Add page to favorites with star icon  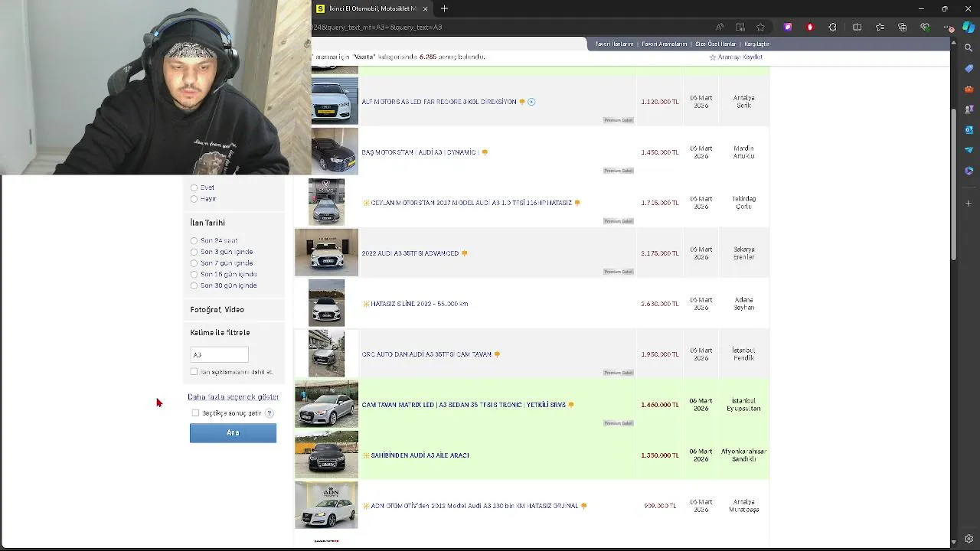pyautogui.click(x=760, y=27)
